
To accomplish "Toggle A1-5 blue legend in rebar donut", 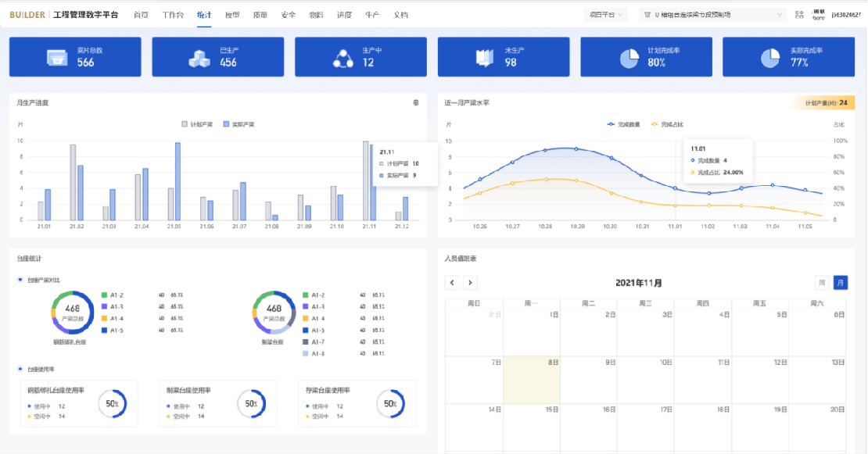I will (113, 330).
